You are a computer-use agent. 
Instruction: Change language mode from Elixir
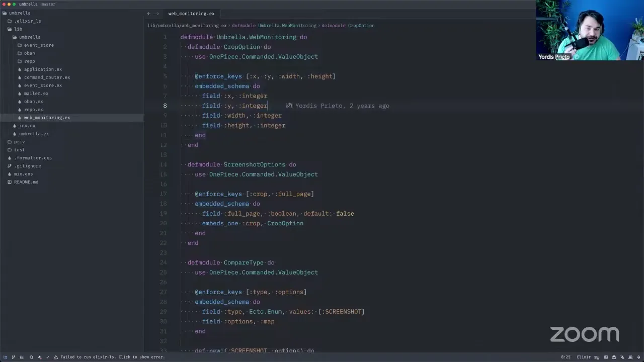click(584, 357)
